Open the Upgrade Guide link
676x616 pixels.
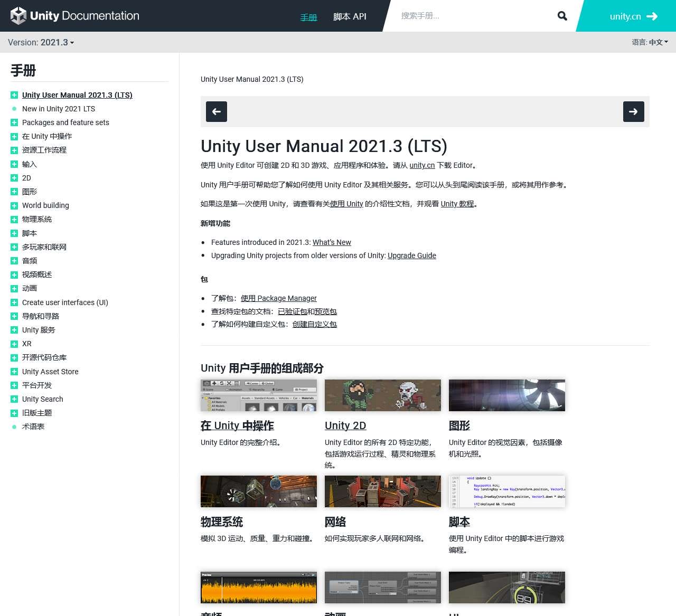(412, 255)
